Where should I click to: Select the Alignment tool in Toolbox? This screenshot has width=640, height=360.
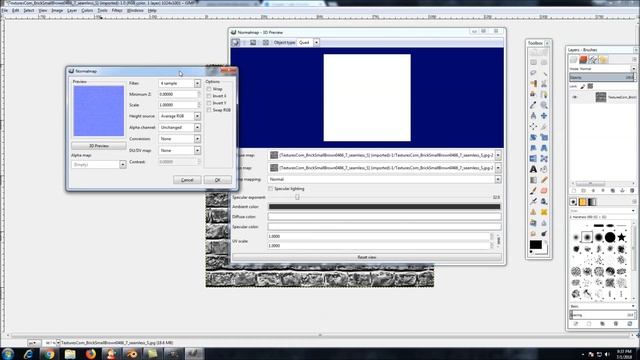533,127
